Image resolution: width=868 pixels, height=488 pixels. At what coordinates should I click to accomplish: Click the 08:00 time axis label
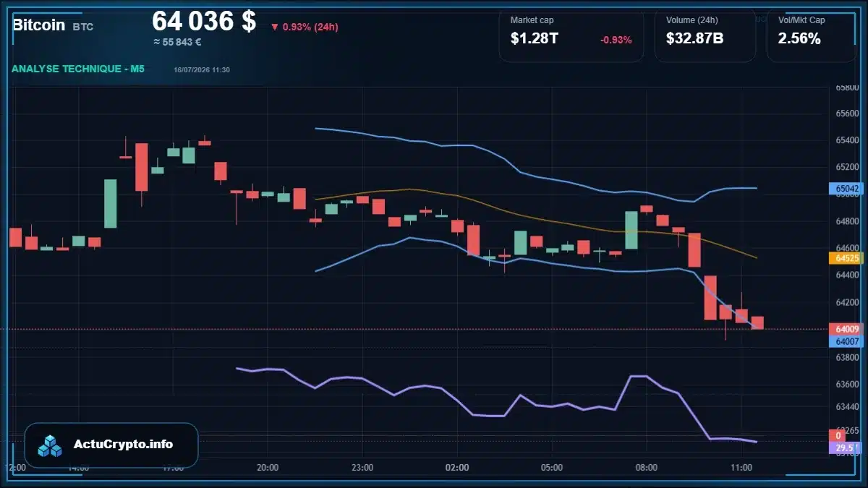647,468
